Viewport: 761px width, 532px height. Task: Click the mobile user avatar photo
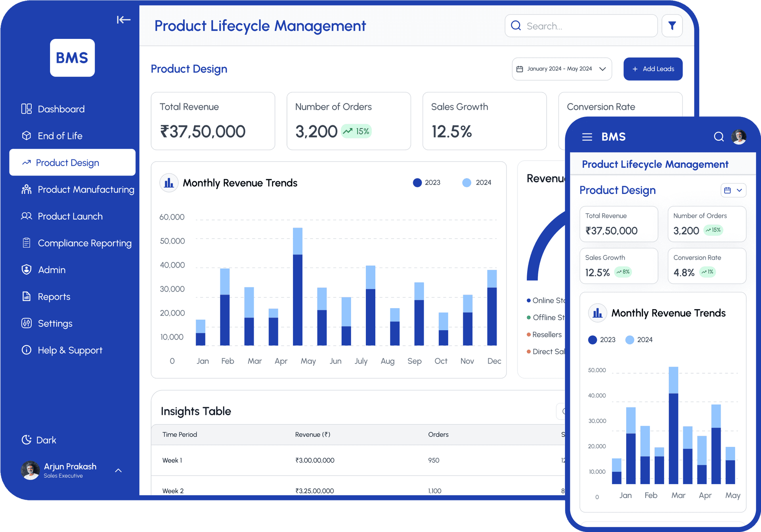(x=739, y=137)
